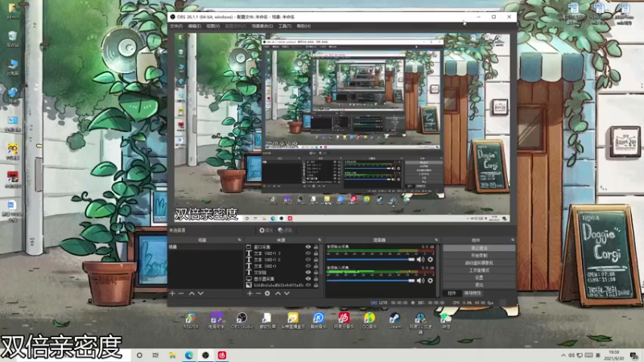Open the 工具(T) menu in OBS
Image resolution: width=644 pixels, height=362 pixels.
pyautogui.click(x=285, y=26)
